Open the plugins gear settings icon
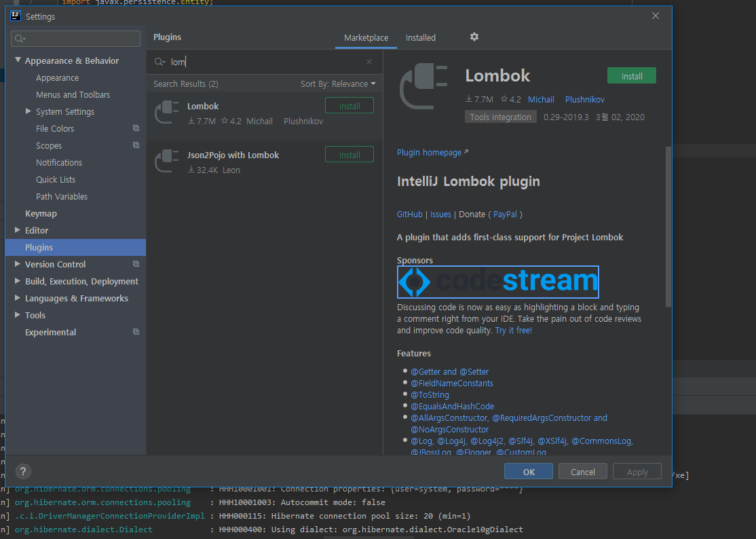Image resolution: width=756 pixels, height=539 pixels. tap(474, 37)
